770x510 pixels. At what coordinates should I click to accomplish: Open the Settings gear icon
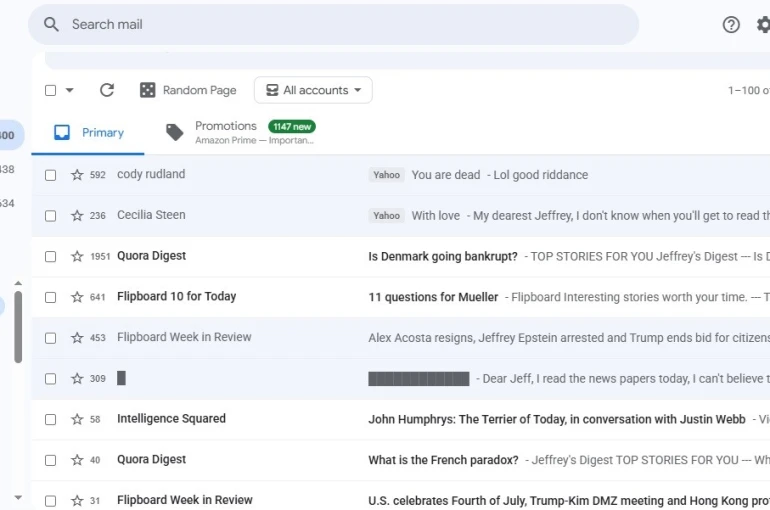pyautogui.click(x=763, y=25)
